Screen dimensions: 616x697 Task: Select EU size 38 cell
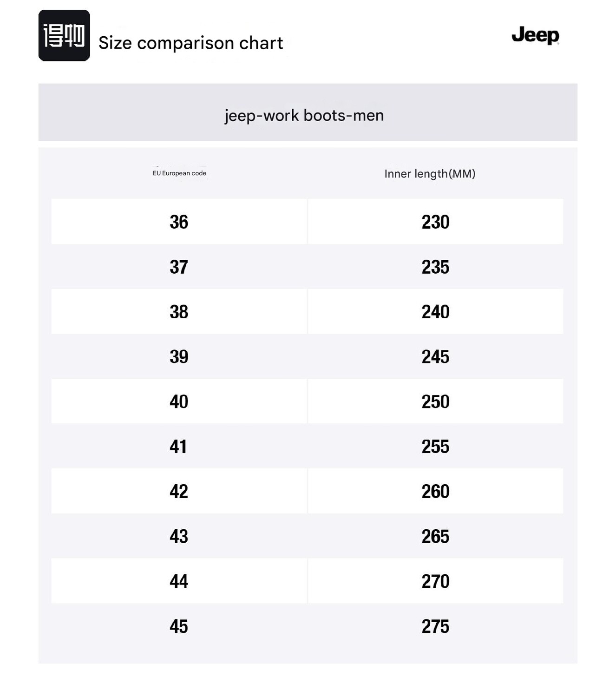pos(179,312)
